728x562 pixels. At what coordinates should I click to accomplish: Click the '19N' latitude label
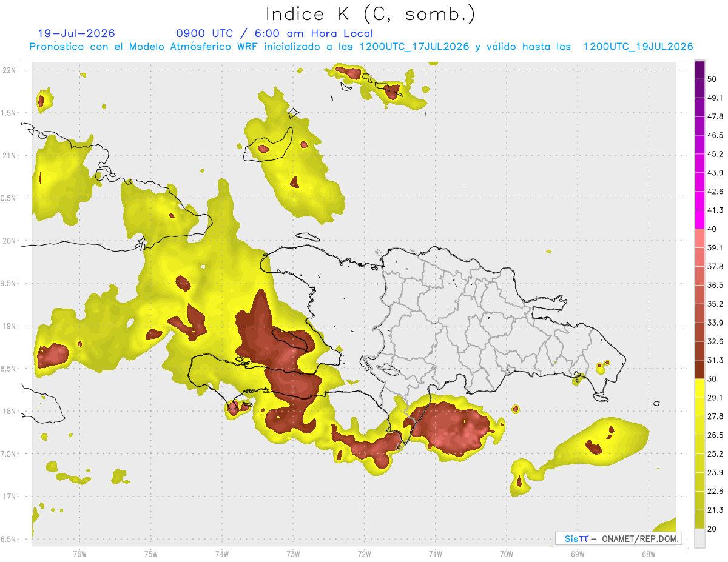click(9, 326)
